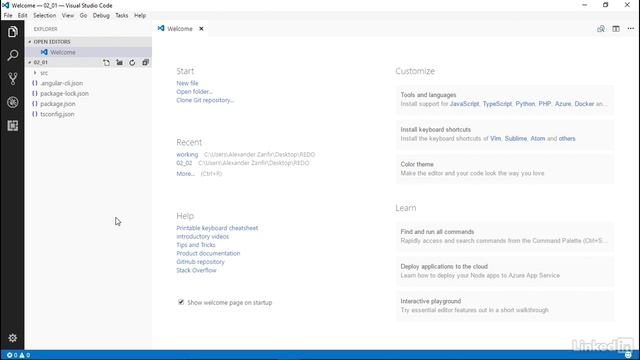Click the Open folder... link
The width and height of the screenshot is (640, 360).
194,91
